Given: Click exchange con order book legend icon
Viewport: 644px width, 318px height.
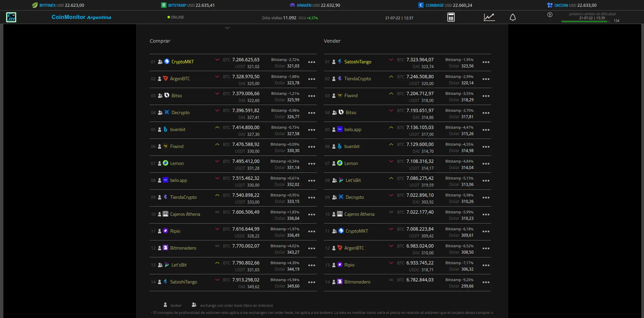Looking at the screenshot, I should pos(194,305).
